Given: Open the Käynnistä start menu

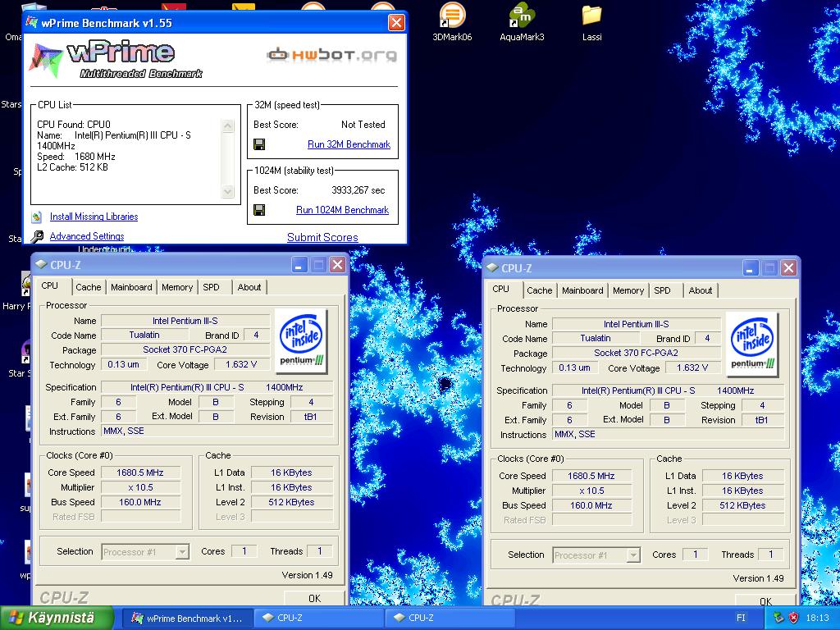Looking at the screenshot, I should coord(57,618).
